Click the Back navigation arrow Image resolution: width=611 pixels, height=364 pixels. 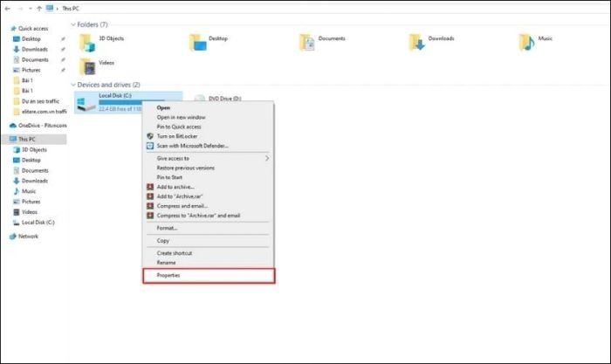click(x=7, y=9)
